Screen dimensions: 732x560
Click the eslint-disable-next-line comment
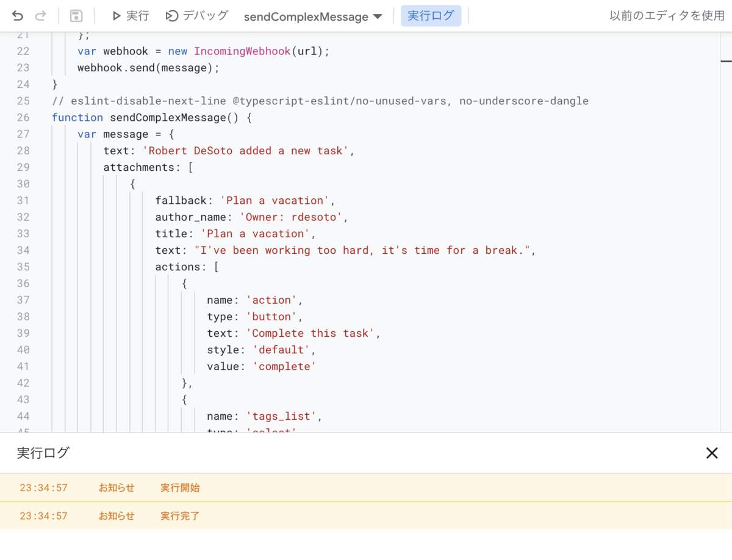tap(320, 101)
